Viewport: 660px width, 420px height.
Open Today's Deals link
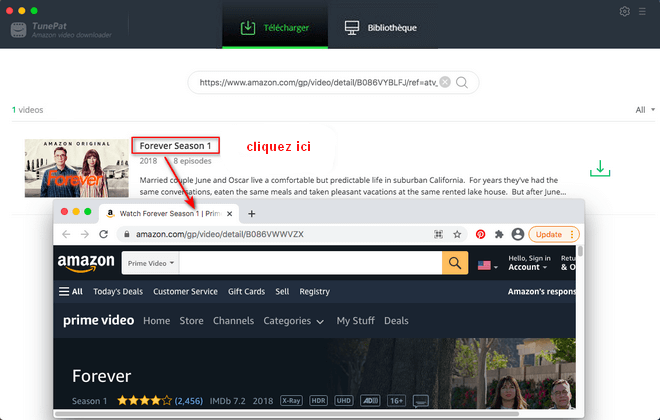click(118, 292)
